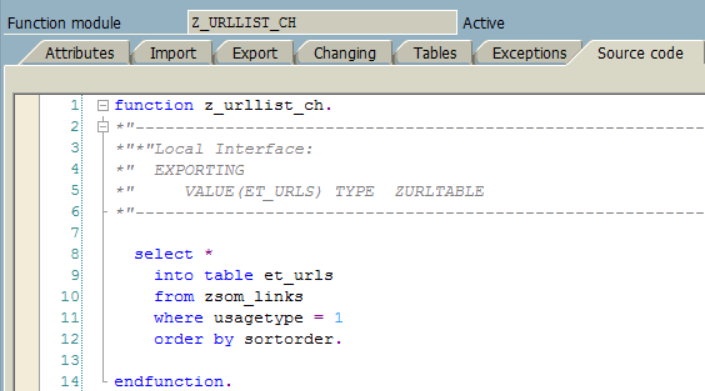The image size is (705, 391).
Task: Switch to the Export tab
Action: [x=254, y=53]
